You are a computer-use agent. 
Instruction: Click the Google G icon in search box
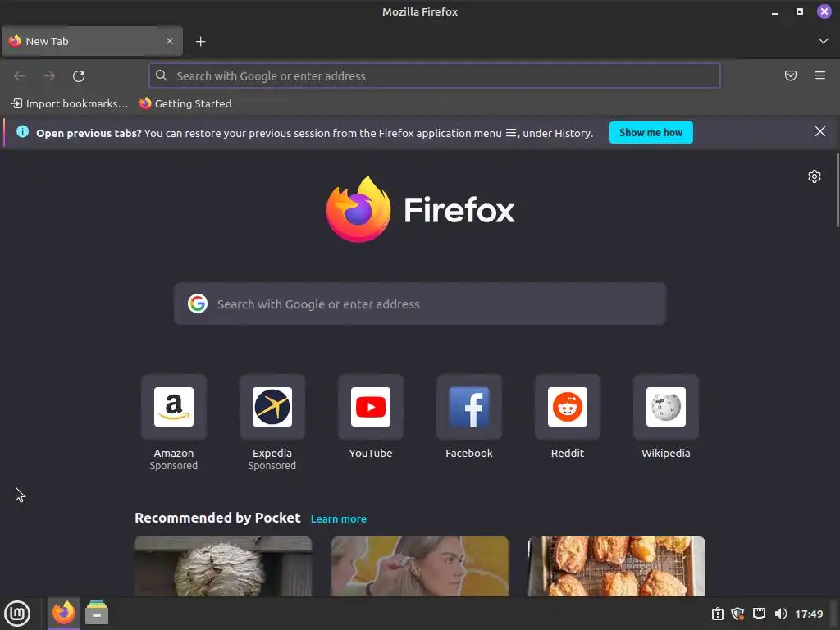(198, 304)
